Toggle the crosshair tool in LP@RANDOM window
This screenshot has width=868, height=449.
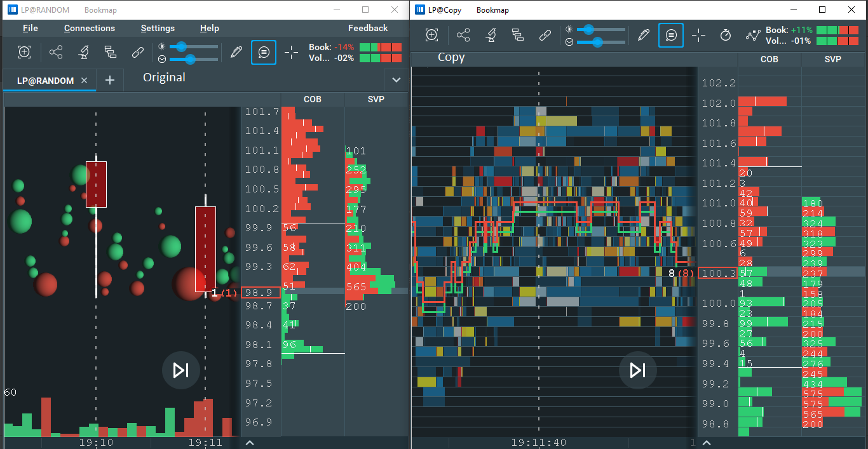click(292, 52)
